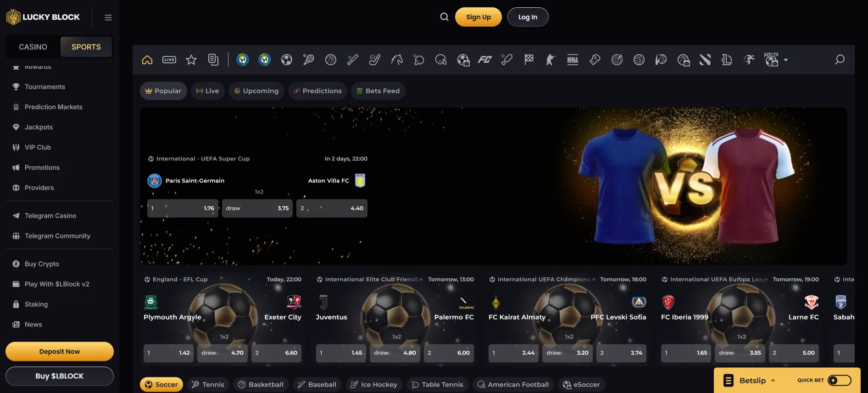Select the Upcoming filter tab
Image resolution: width=868 pixels, height=393 pixels.
pyautogui.click(x=256, y=91)
